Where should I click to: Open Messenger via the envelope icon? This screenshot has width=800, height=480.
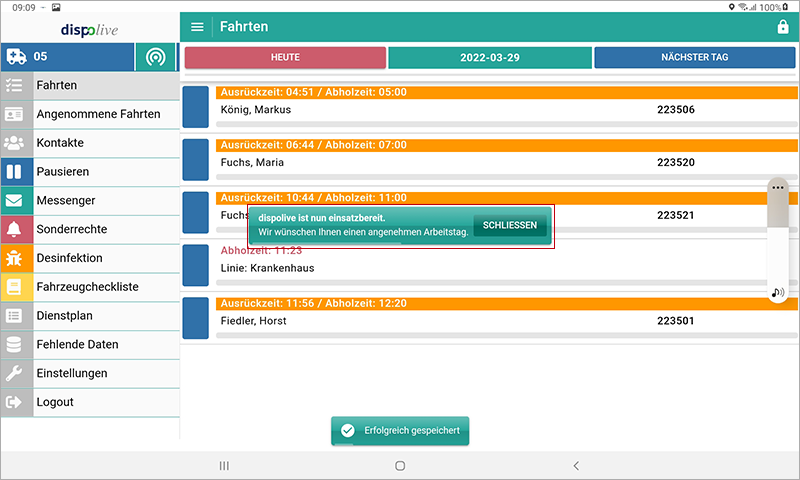[15, 201]
